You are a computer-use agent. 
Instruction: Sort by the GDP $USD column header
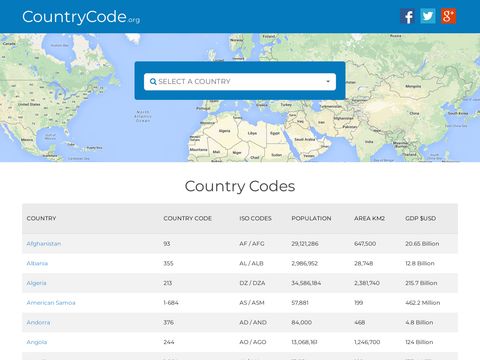pyautogui.click(x=420, y=218)
